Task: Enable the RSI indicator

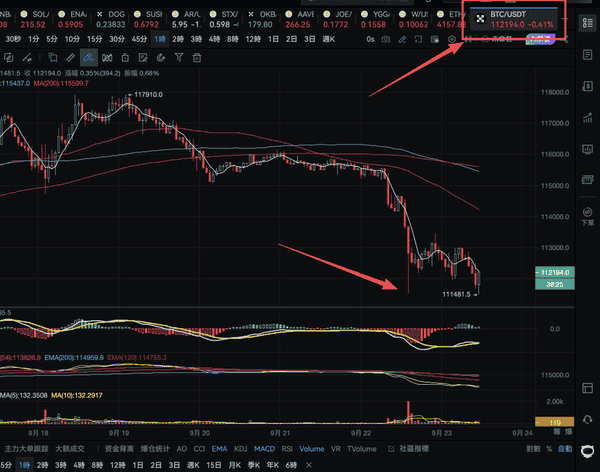Action: pyautogui.click(x=287, y=449)
